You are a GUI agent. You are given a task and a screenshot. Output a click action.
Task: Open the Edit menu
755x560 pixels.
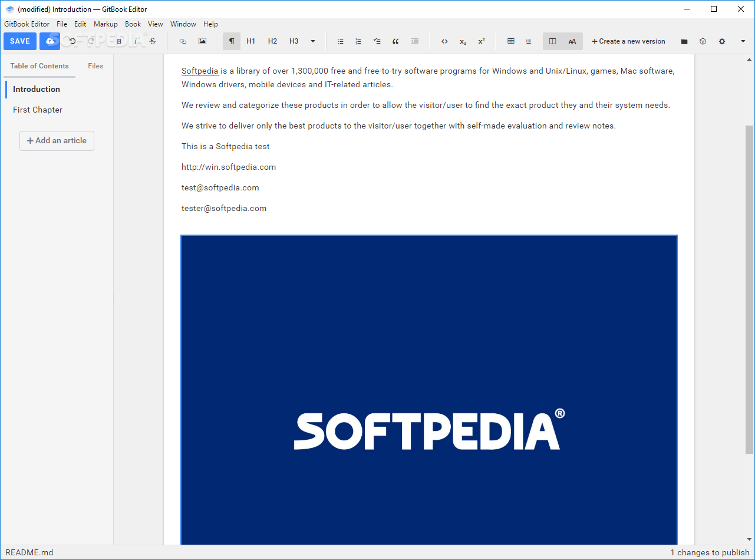tap(80, 24)
